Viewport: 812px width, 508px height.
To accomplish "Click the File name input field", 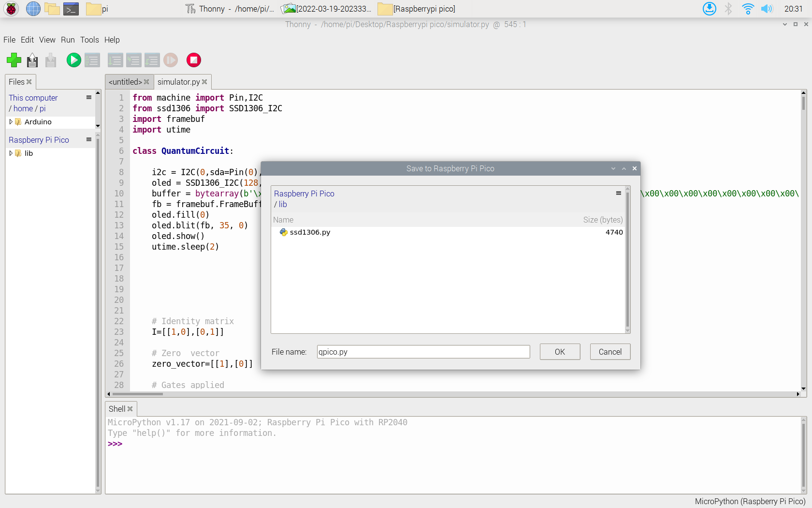I will tap(423, 352).
